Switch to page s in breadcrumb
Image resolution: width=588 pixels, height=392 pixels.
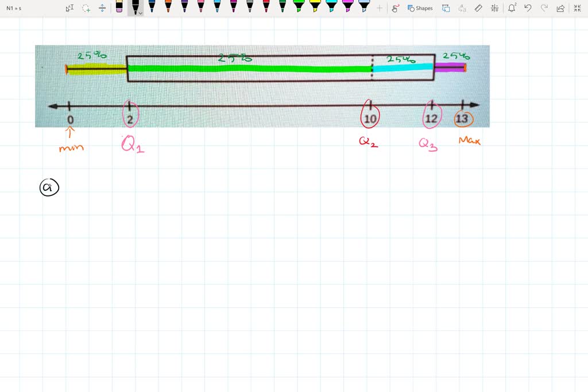pyautogui.click(x=19, y=8)
